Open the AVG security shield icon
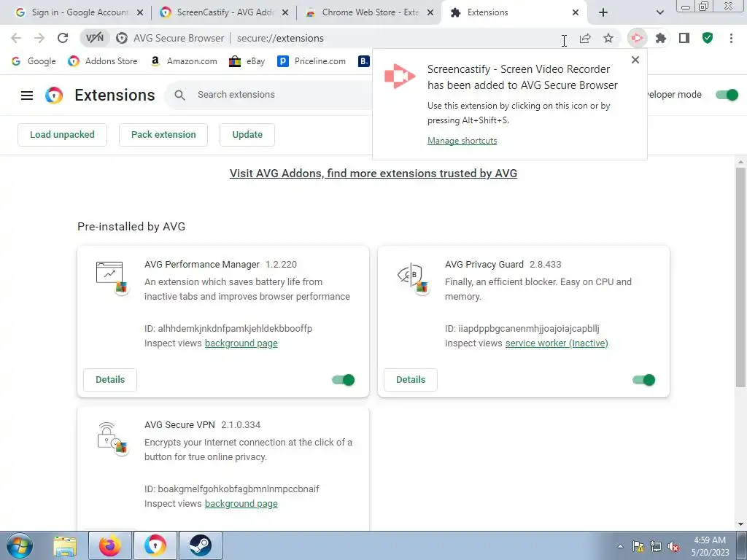747x560 pixels. tap(708, 38)
